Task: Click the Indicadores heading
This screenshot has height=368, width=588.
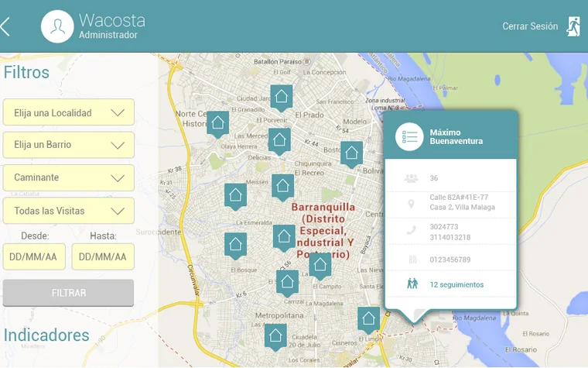Action: point(46,335)
